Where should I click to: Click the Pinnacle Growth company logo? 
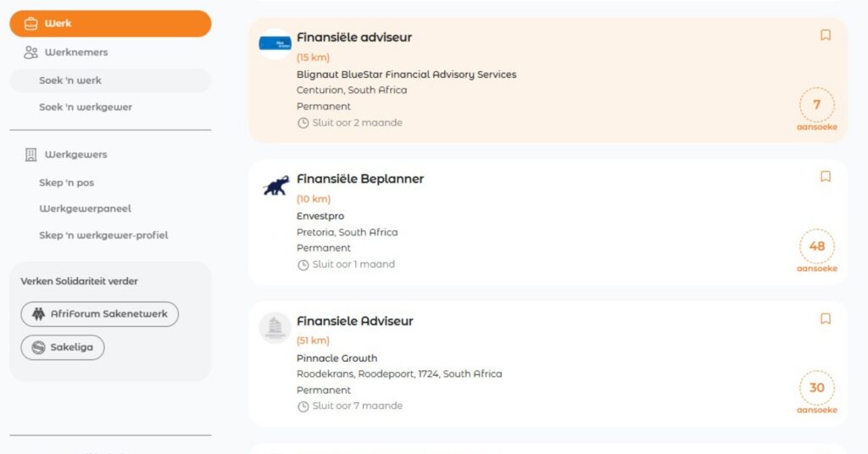tap(275, 328)
